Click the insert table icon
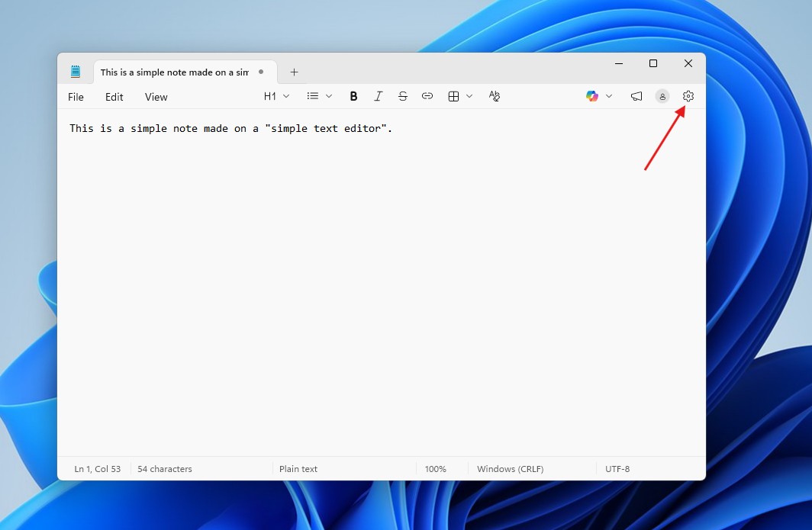The height and width of the screenshot is (530, 812). coord(454,96)
